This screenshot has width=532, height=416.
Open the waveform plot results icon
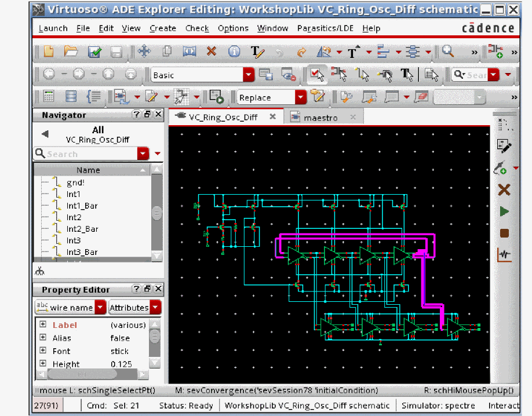click(504, 254)
